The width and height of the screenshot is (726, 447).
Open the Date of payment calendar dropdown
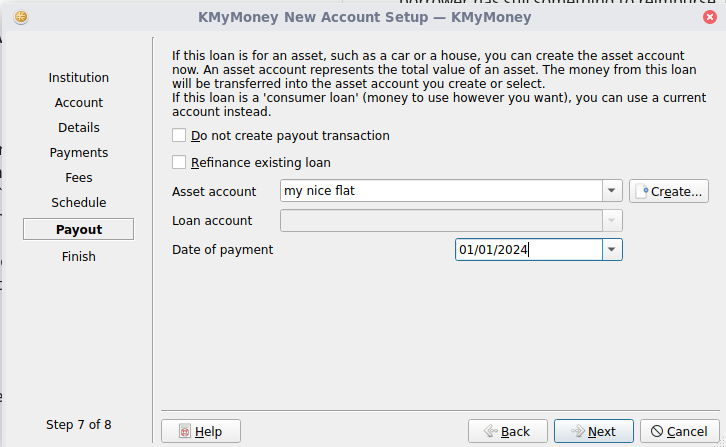pos(612,250)
